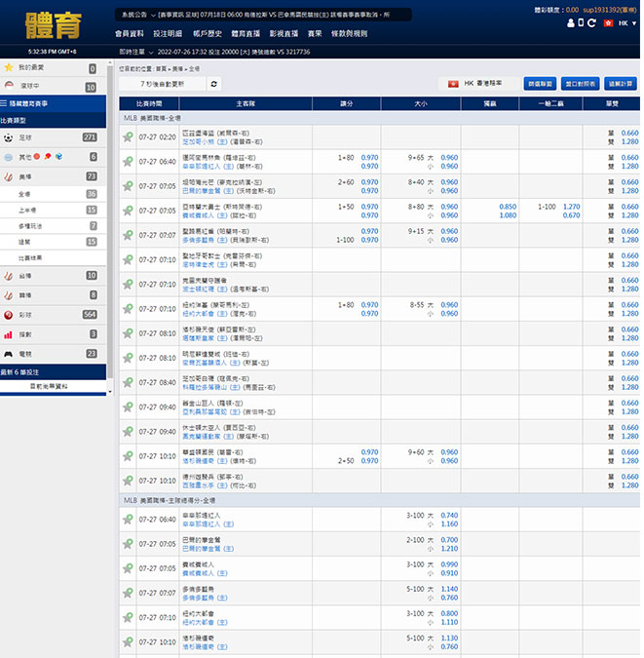
Task: Click the rightmost blue button above 單雙
Action: pos(621,84)
